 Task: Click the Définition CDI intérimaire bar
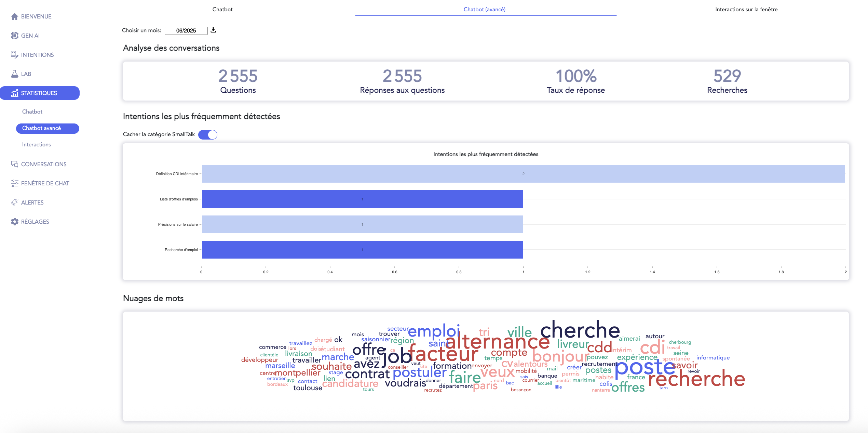[523, 174]
